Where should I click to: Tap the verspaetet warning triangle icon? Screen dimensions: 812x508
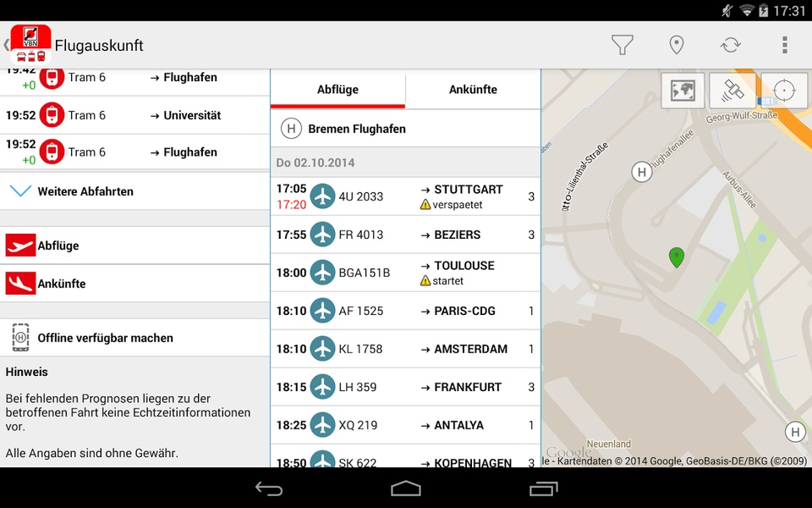(425, 205)
